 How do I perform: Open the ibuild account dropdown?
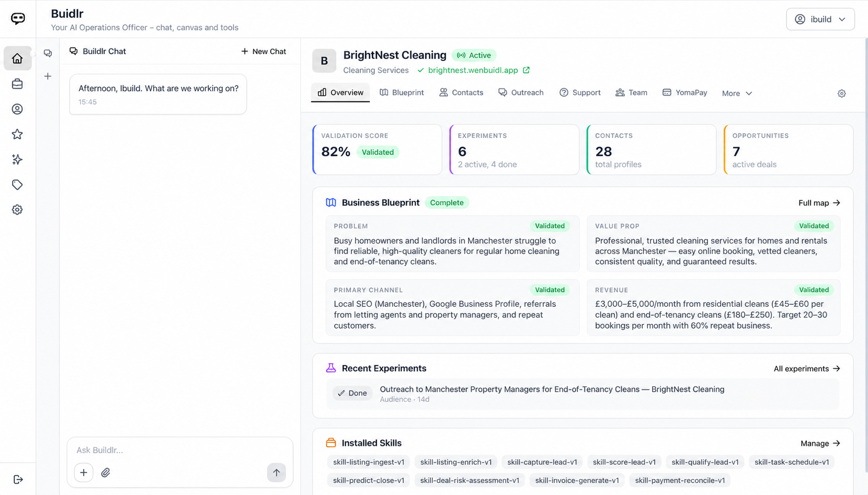[820, 19]
